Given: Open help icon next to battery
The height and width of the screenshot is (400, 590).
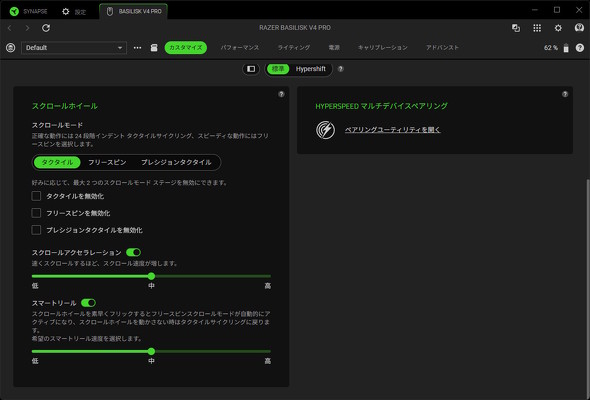Looking at the screenshot, I should coord(580,48).
